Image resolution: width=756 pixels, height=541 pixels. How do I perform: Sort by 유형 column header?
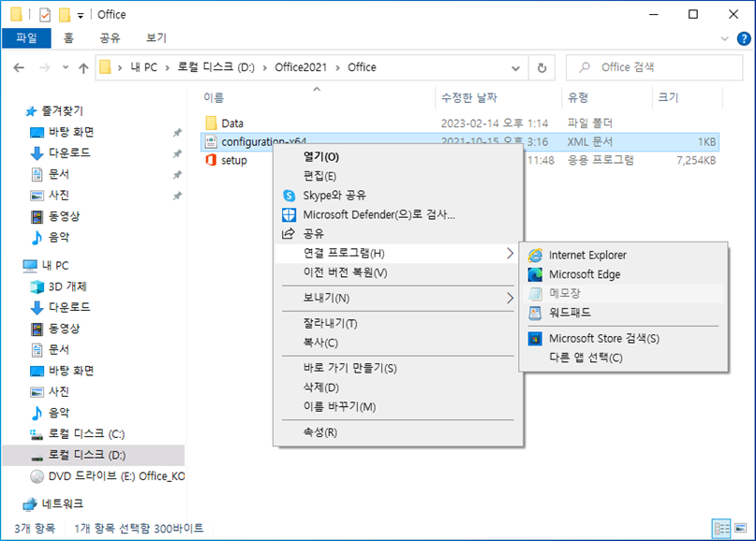[606, 97]
